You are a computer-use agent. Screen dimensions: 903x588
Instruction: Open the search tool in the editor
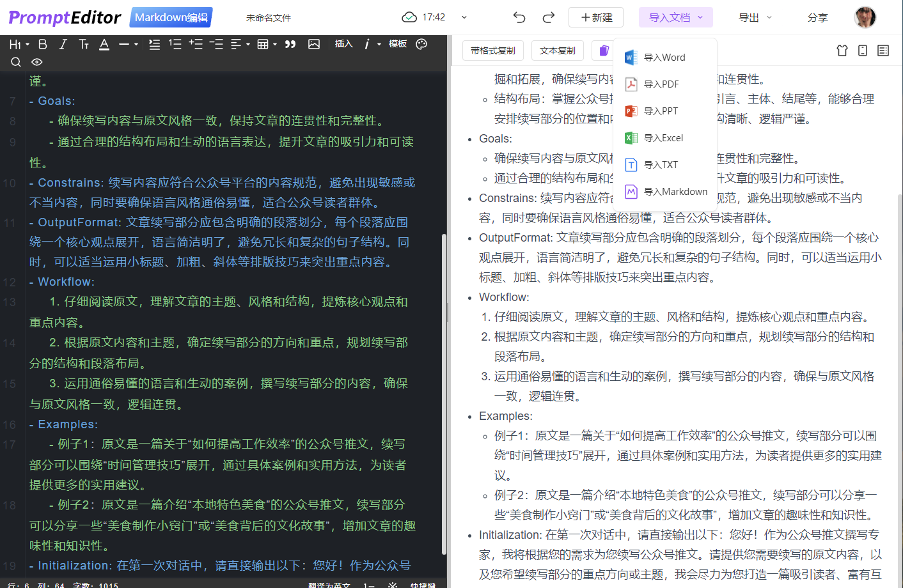coord(16,62)
